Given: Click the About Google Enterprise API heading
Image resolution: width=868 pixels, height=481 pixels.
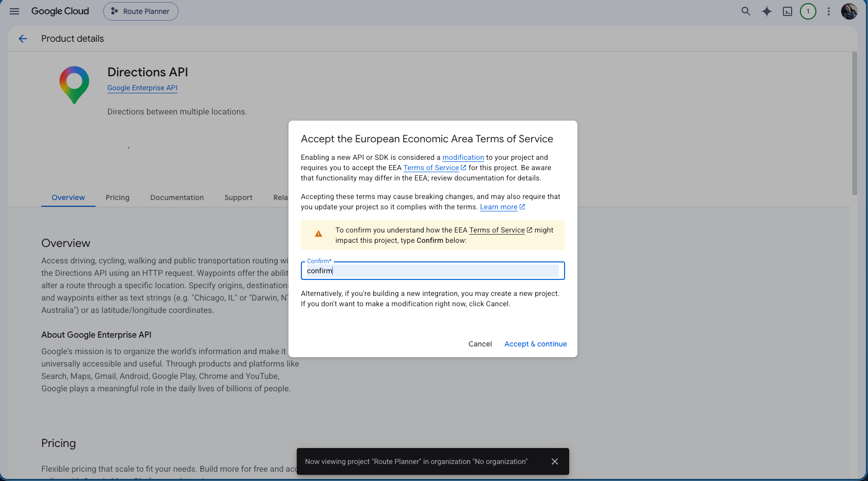Looking at the screenshot, I should (97, 335).
